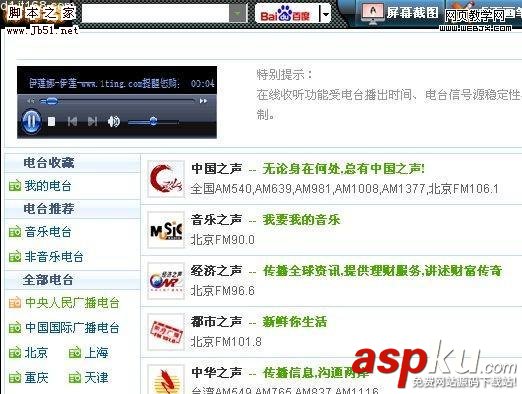Click the 经济之声 CNR station logo
The height and width of the screenshot is (394, 522).
point(166,281)
